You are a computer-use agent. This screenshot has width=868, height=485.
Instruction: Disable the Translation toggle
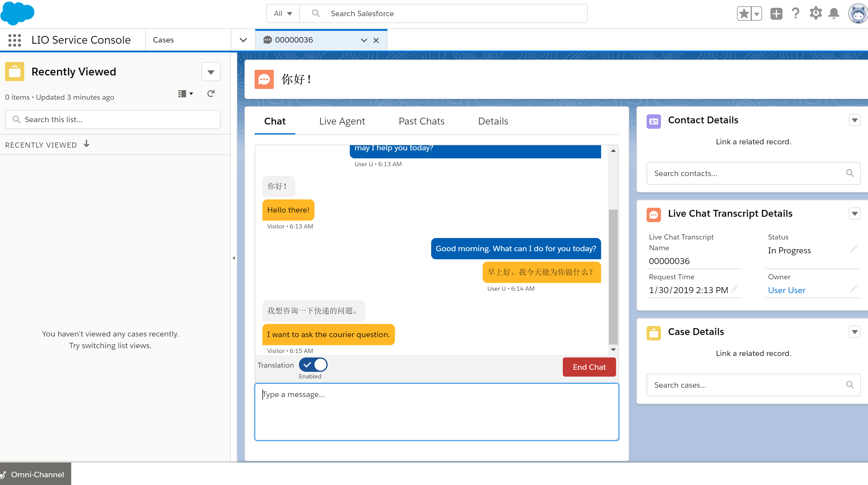click(x=313, y=365)
